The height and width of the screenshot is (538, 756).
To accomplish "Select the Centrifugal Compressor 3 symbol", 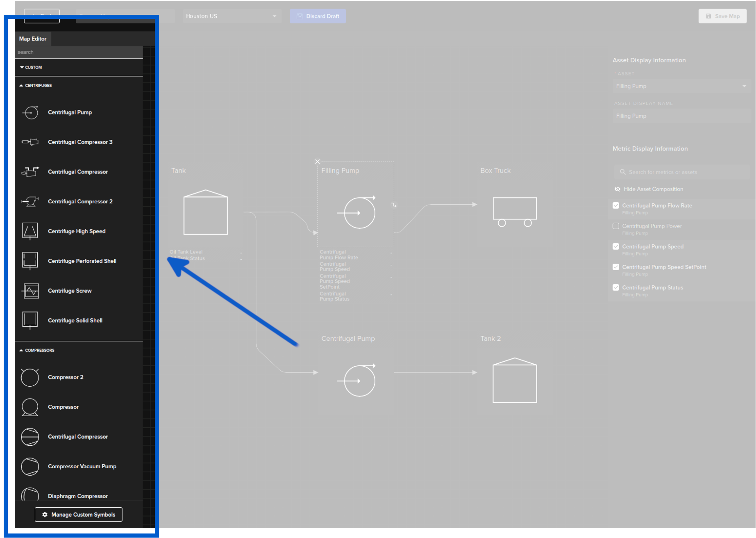I will tap(80, 142).
